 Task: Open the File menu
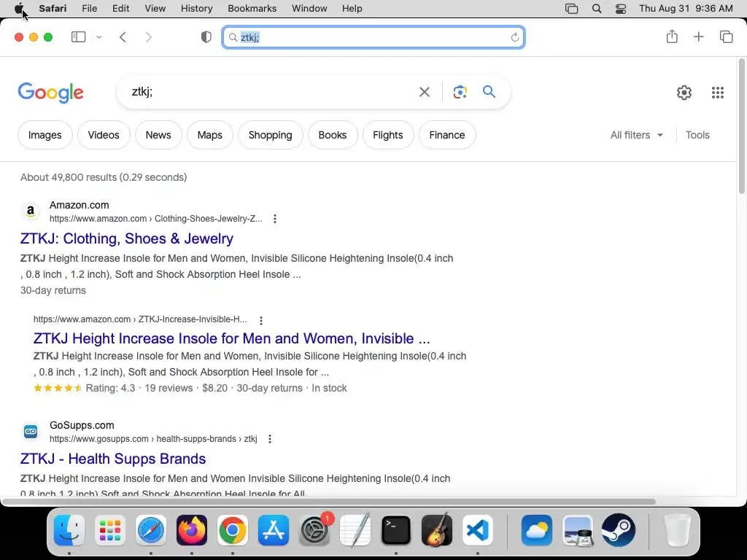coord(89,8)
